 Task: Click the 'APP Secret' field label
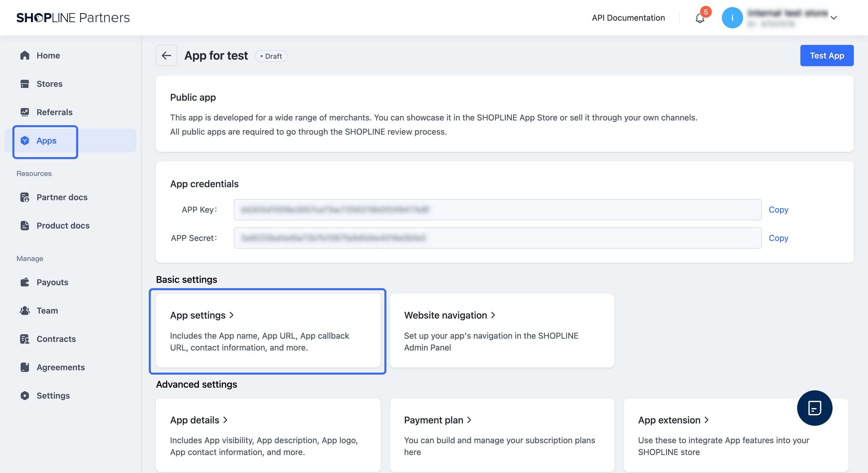click(x=194, y=238)
